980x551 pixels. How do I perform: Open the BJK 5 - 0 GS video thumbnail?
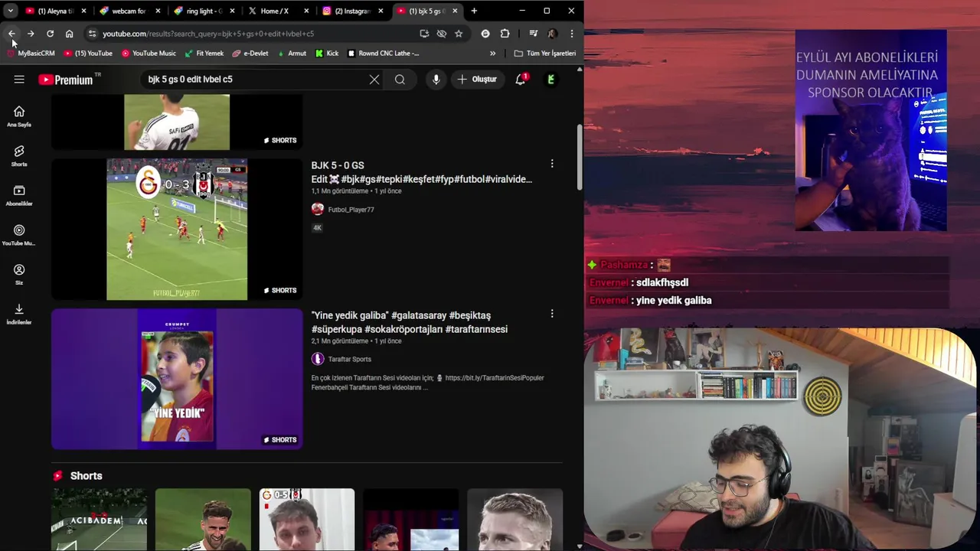pos(177,230)
